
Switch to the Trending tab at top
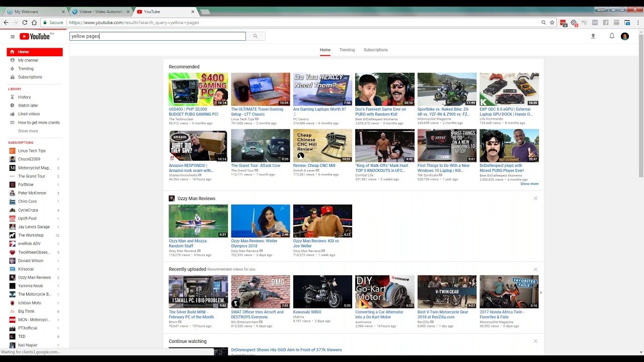(x=347, y=50)
